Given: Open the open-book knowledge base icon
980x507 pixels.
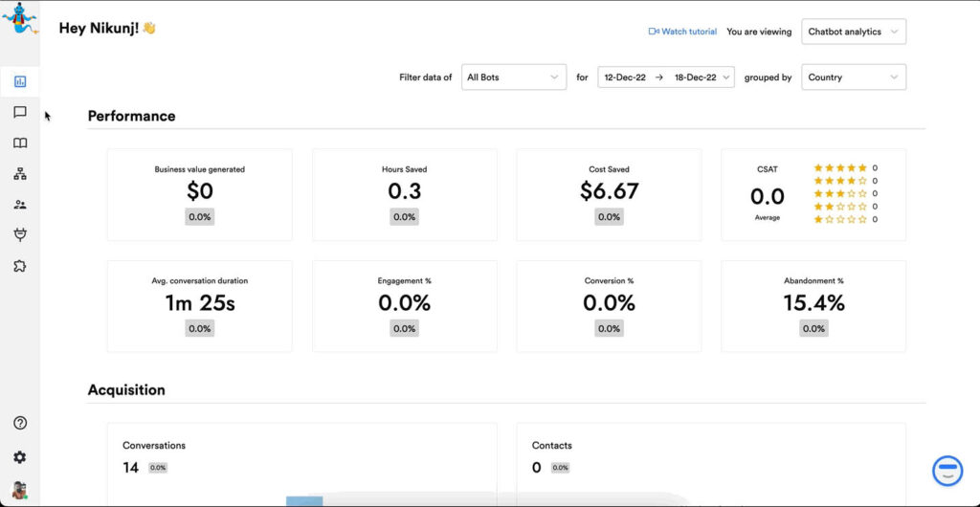Looking at the screenshot, I should pyautogui.click(x=20, y=143).
